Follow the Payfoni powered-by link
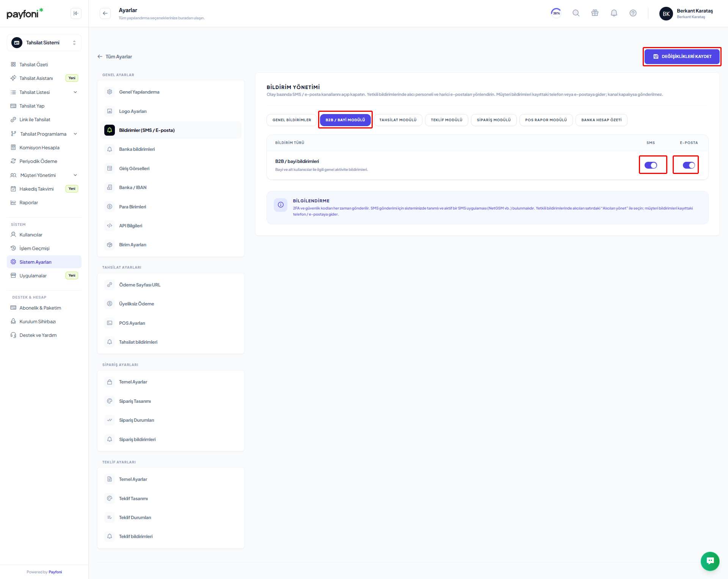Viewport: 728px width, 579px height. coord(55,572)
